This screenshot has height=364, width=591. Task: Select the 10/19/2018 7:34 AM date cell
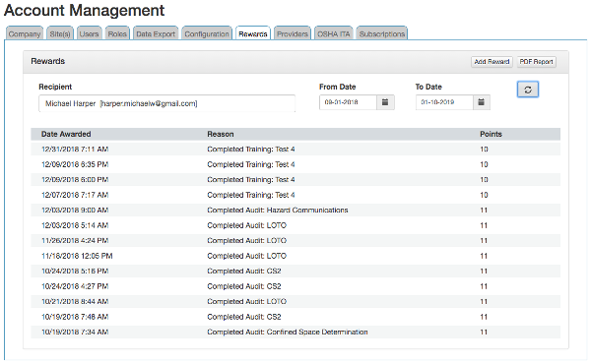click(x=75, y=332)
